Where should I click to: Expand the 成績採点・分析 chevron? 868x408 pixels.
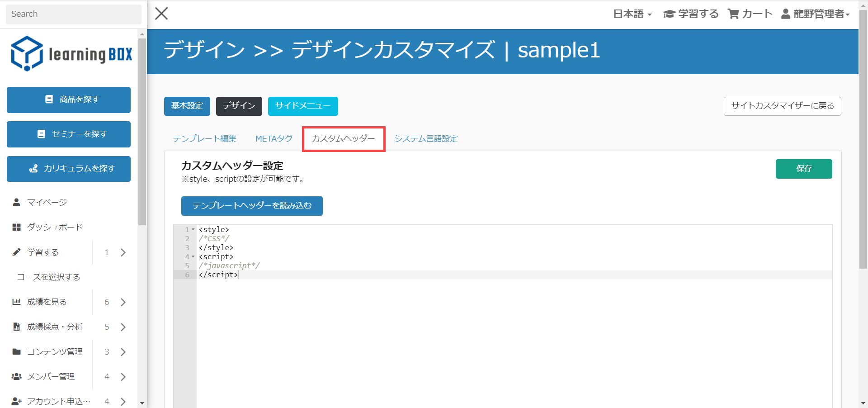click(123, 327)
